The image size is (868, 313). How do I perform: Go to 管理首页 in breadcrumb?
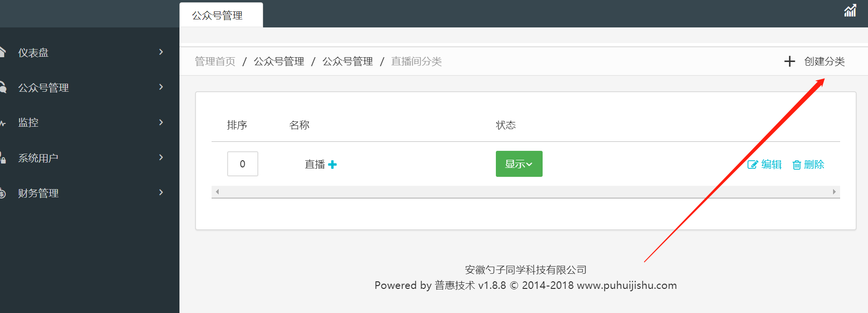215,61
